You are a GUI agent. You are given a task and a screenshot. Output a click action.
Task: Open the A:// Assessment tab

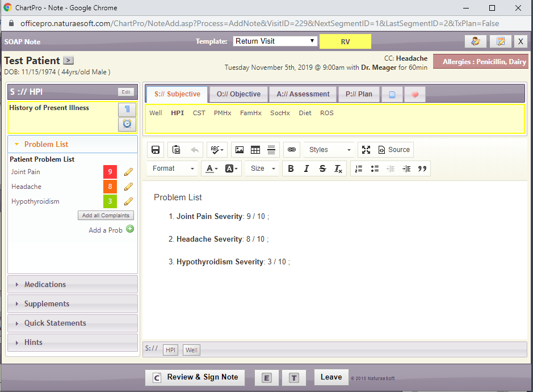tap(303, 94)
